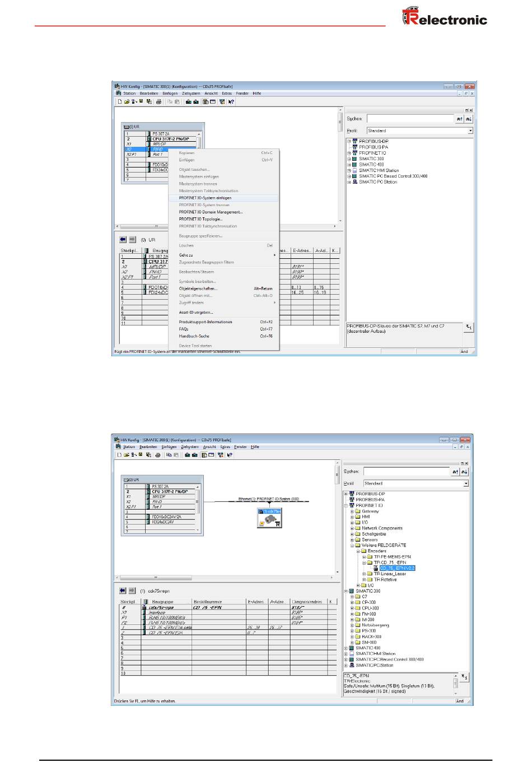Click lower Suchen search input field
The height and width of the screenshot is (777, 532).
point(407,472)
